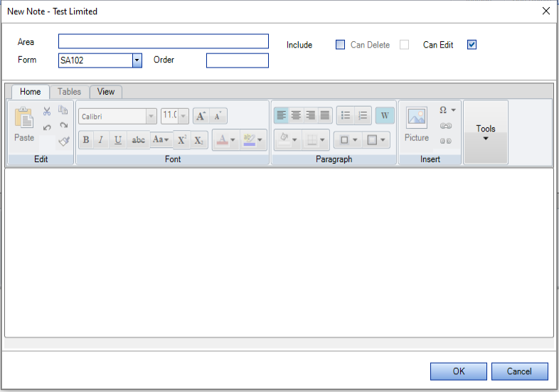Switch to the Home tab
This screenshot has height=392, width=559.
(x=31, y=92)
